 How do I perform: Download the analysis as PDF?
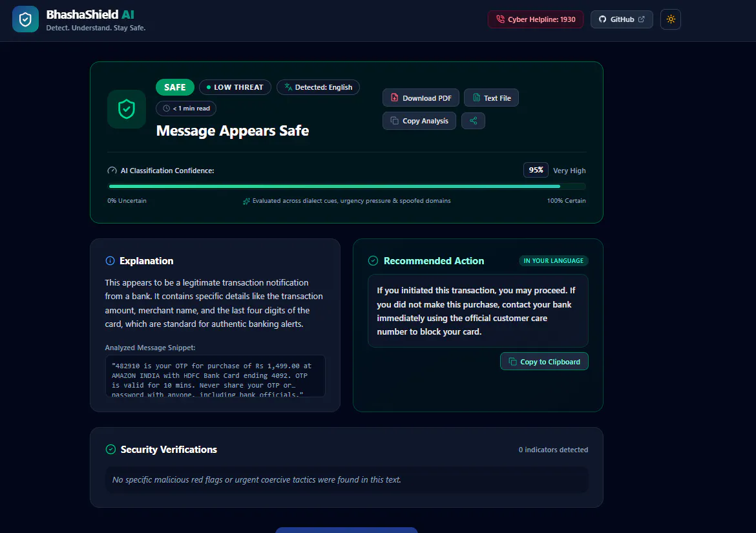pyautogui.click(x=421, y=98)
